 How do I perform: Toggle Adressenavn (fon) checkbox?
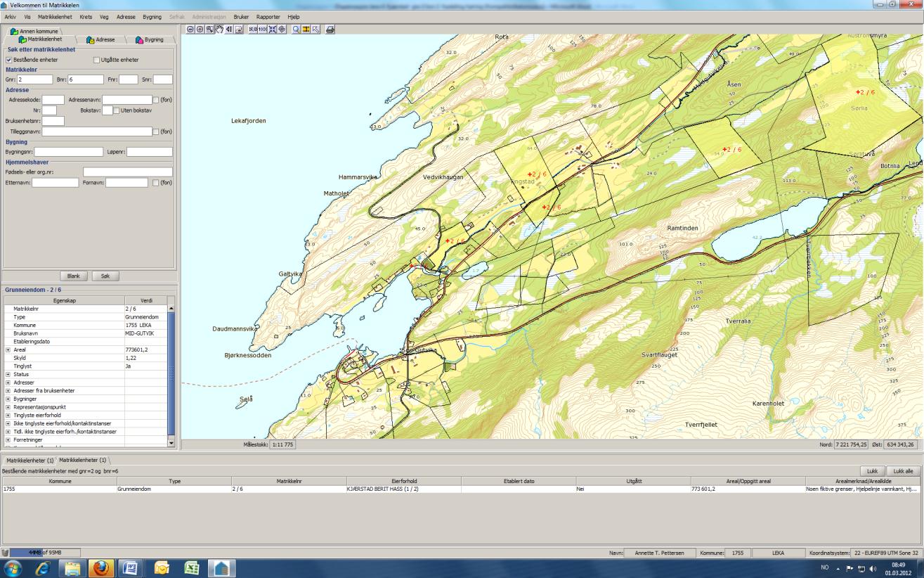click(156, 100)
